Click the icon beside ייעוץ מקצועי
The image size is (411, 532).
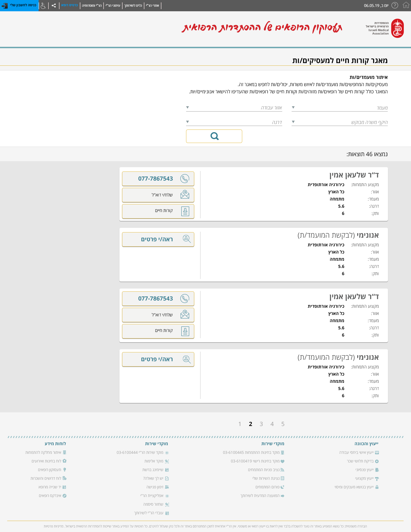pyautogui.click(x=377, y=479)
